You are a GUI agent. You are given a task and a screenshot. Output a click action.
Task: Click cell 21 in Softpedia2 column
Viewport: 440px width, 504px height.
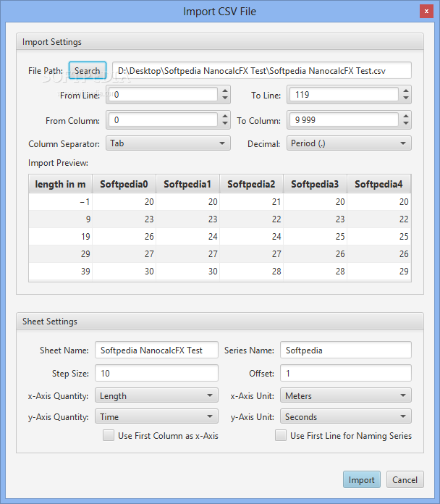coord(251,202)
